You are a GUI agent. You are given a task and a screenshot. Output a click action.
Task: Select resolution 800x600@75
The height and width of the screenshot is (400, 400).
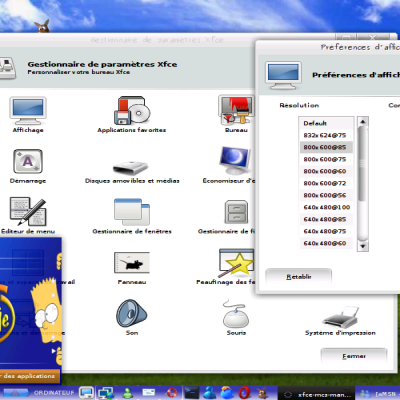(326, 159)
